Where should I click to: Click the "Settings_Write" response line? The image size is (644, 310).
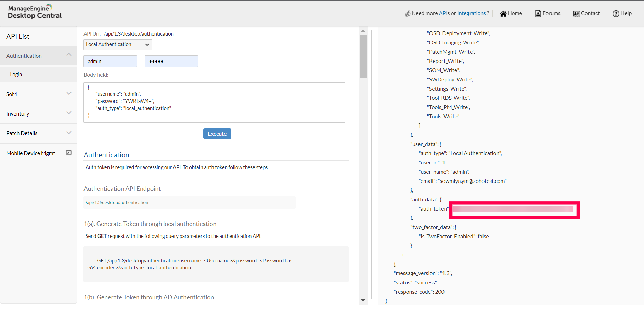click(447, 89)
